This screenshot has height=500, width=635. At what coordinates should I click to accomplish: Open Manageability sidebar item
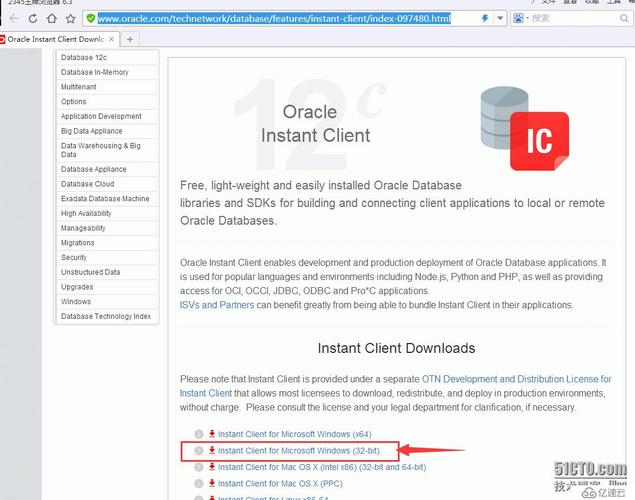tap(107, 228)
